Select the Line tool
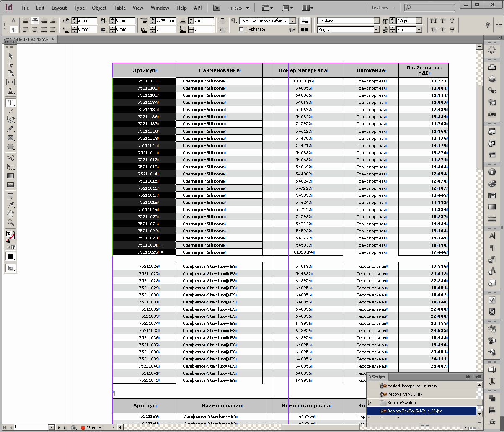 pyautogui.click(x=10, y=111)
